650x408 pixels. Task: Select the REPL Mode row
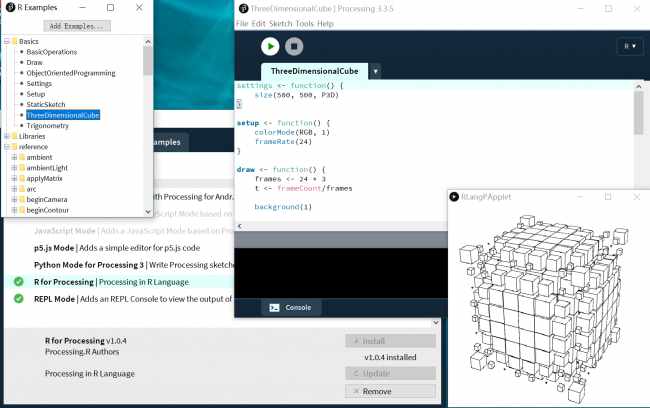[119, 299]
